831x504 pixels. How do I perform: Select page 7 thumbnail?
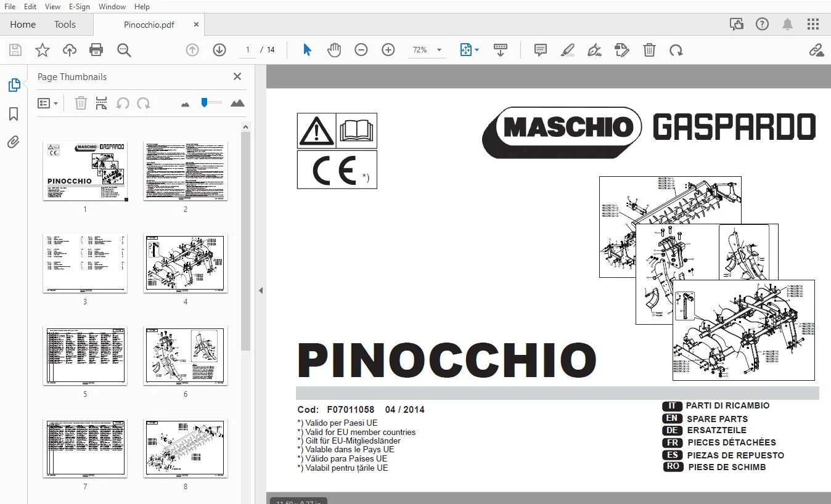85,448
